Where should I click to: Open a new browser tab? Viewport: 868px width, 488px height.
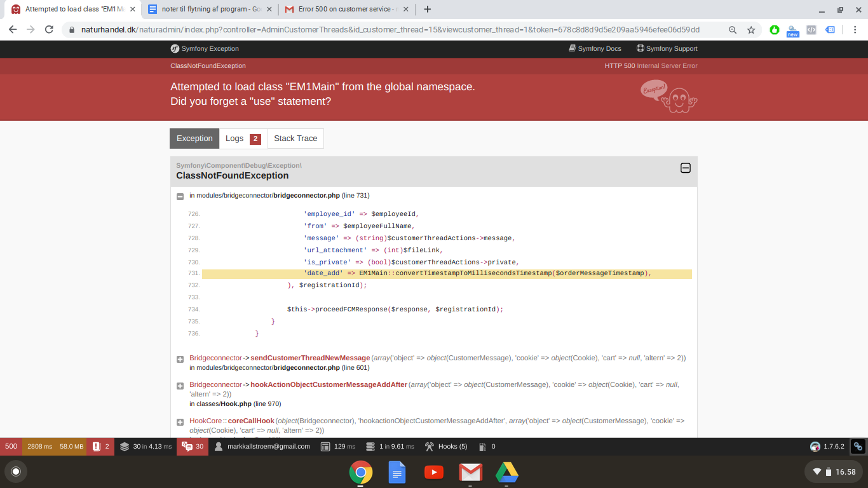pyautogui.click(x=428, y=10)
